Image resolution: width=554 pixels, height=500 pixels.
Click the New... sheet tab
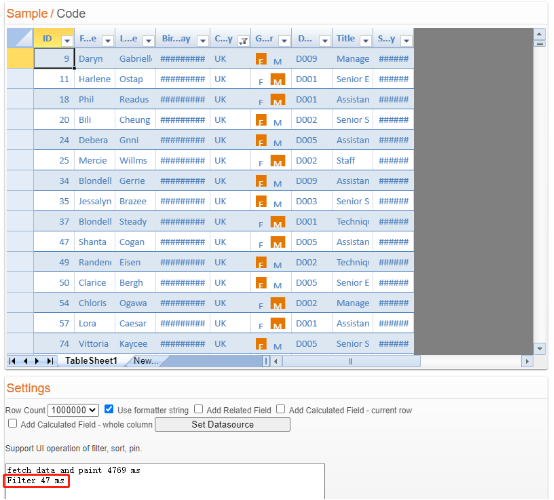(x=146, y=361)
